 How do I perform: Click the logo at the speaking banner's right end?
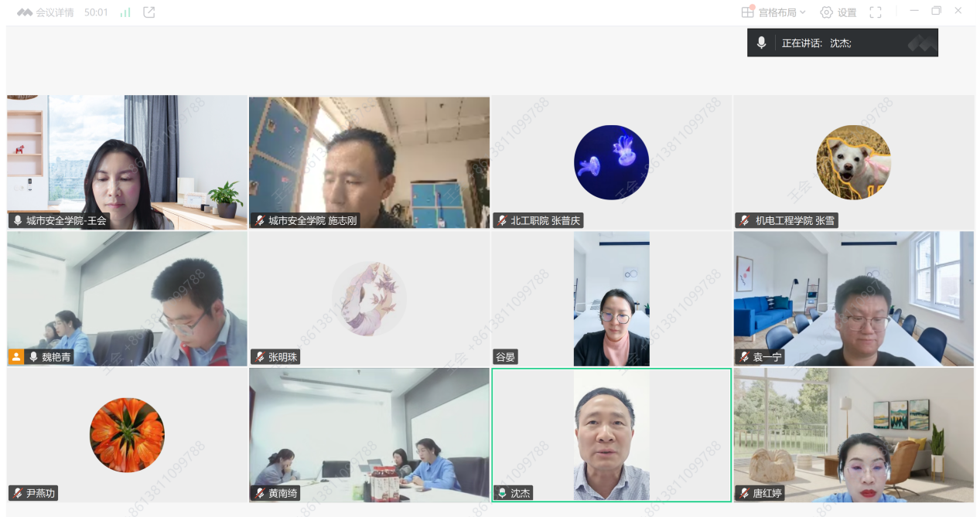(922, 43)
